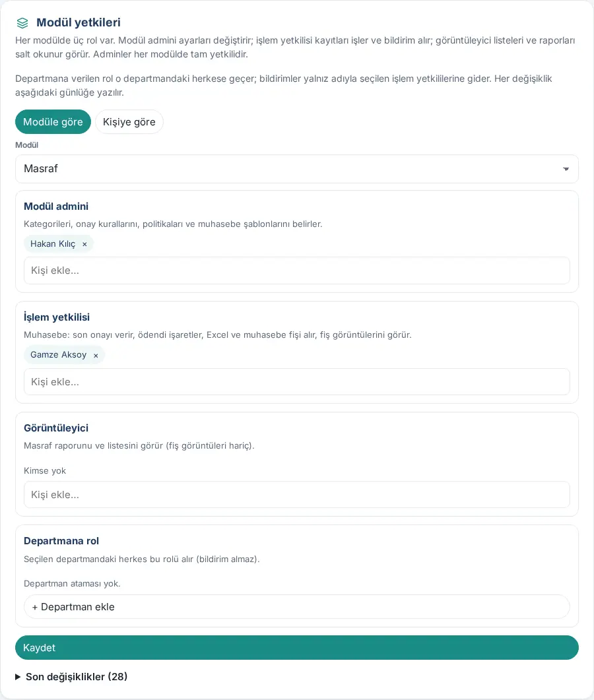594x700 pixels.
Task: Click the İşlem yetkilisi section title
Action: (57, 317)
